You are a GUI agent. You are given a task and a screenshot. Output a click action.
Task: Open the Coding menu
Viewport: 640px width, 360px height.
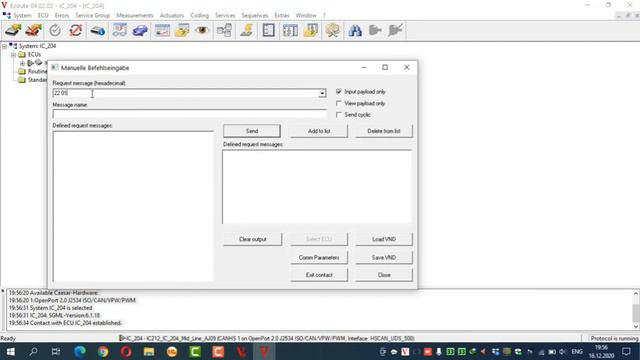coord(199,16)
